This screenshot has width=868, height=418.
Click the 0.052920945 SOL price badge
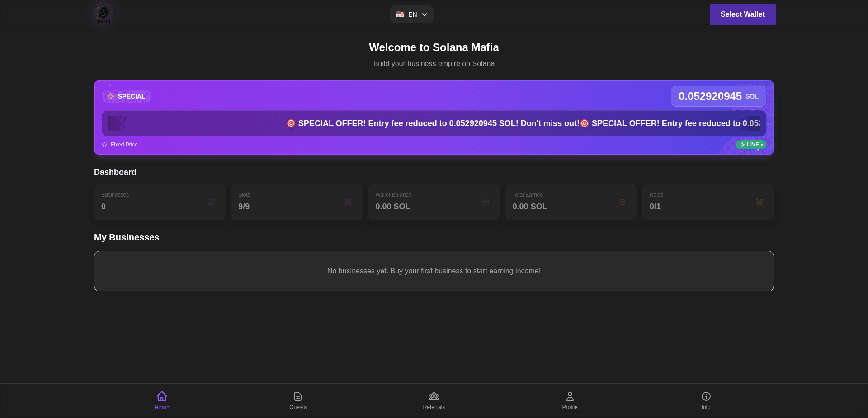point(718,96)
